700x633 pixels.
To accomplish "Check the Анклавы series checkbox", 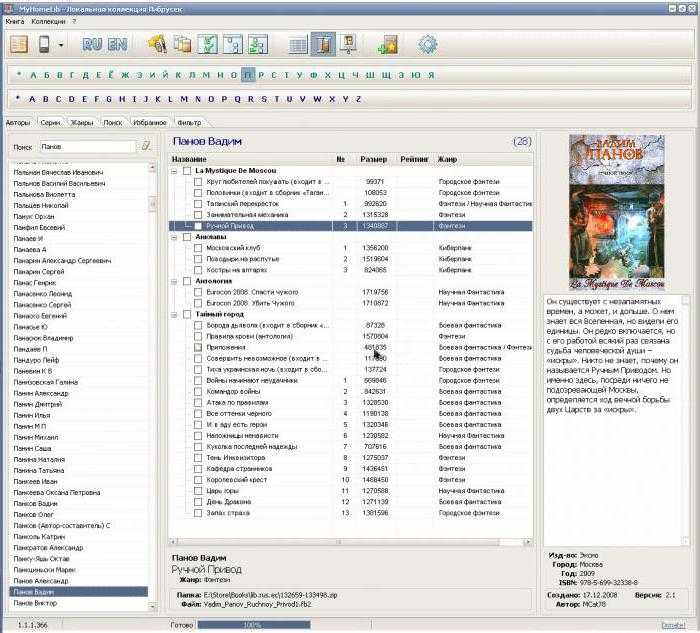I will [x=187, y=237].
